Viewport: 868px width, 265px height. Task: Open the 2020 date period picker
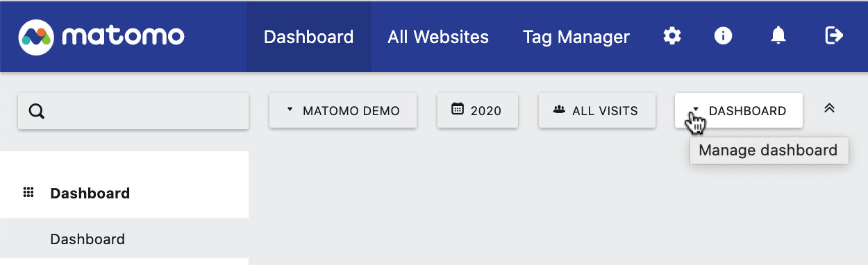pos(478,110)
